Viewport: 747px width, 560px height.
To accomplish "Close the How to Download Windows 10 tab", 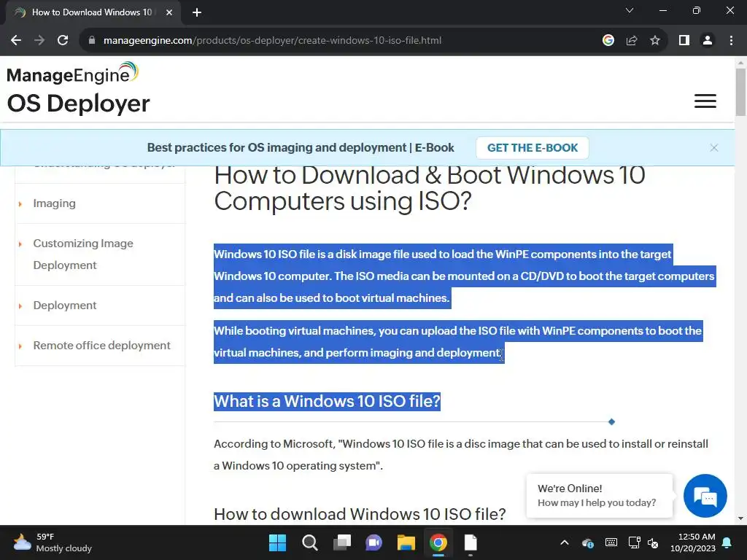I will pos(169,13).
